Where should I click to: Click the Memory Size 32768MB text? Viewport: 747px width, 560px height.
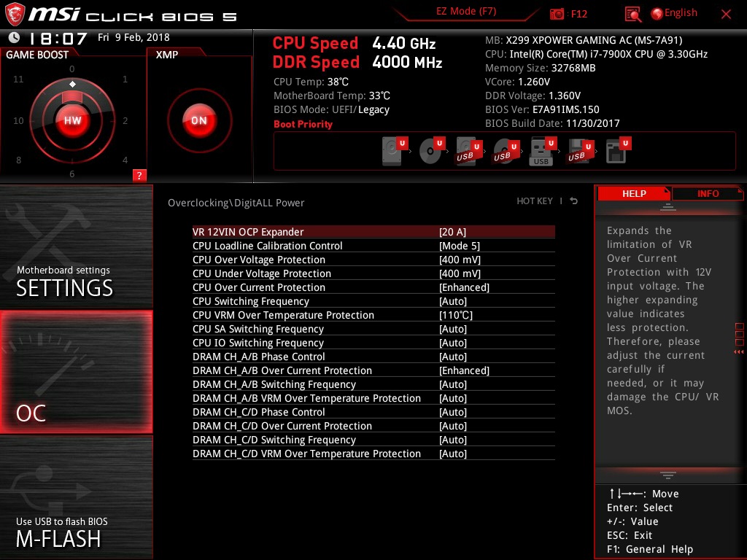point(541,68)
